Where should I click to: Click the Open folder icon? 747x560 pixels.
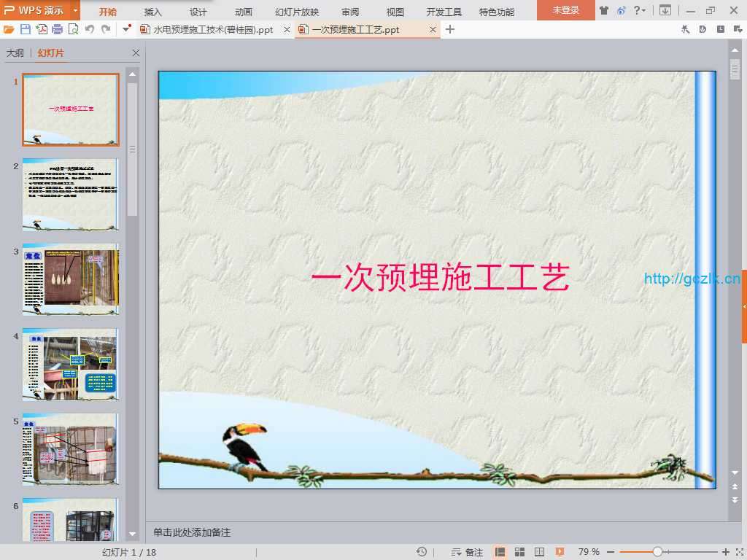9,29
